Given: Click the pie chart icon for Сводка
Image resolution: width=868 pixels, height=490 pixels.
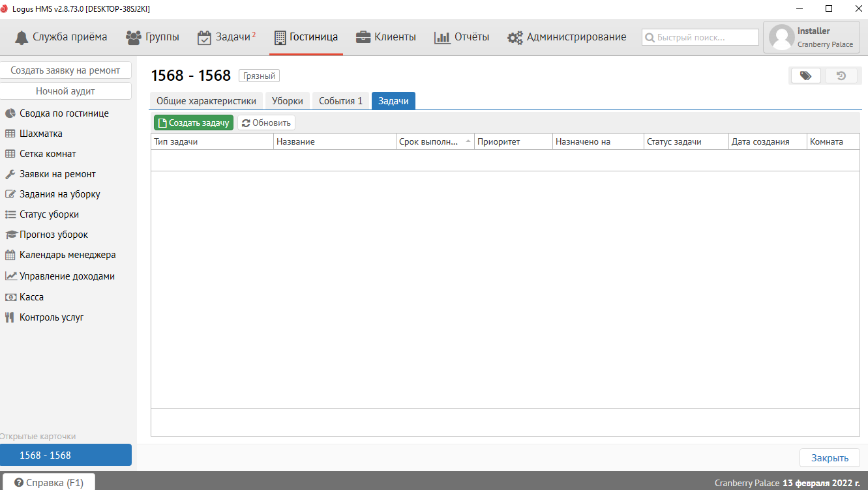Looking at the screenshot, I should (10, 113).
